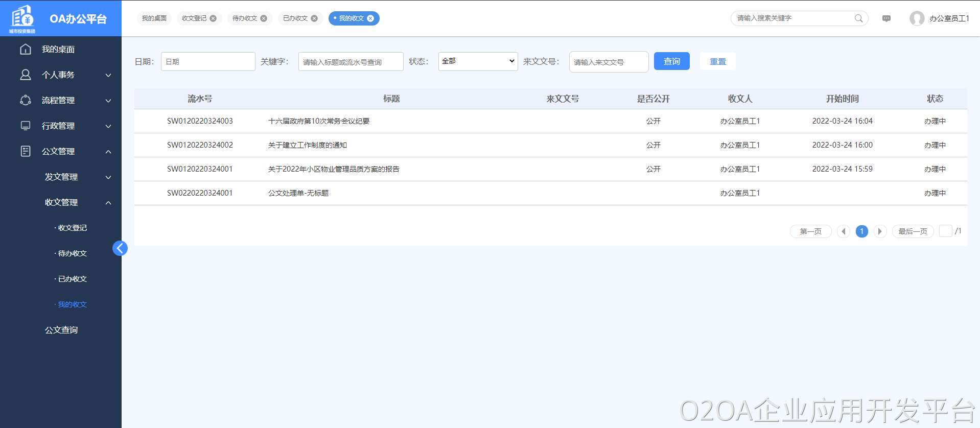Screen dimensions: 980x428
Task: Go to next page arrow
Action: tap(880, 231)
